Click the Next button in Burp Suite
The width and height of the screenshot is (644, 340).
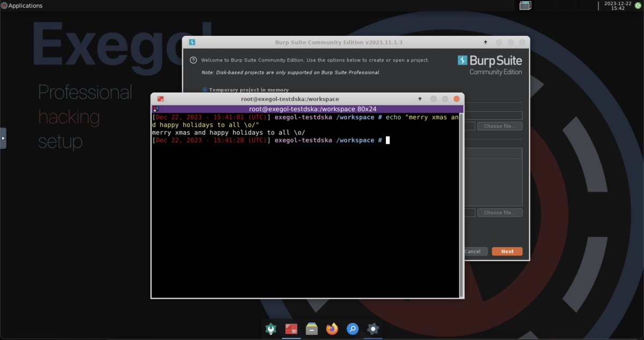click(507, 251)
